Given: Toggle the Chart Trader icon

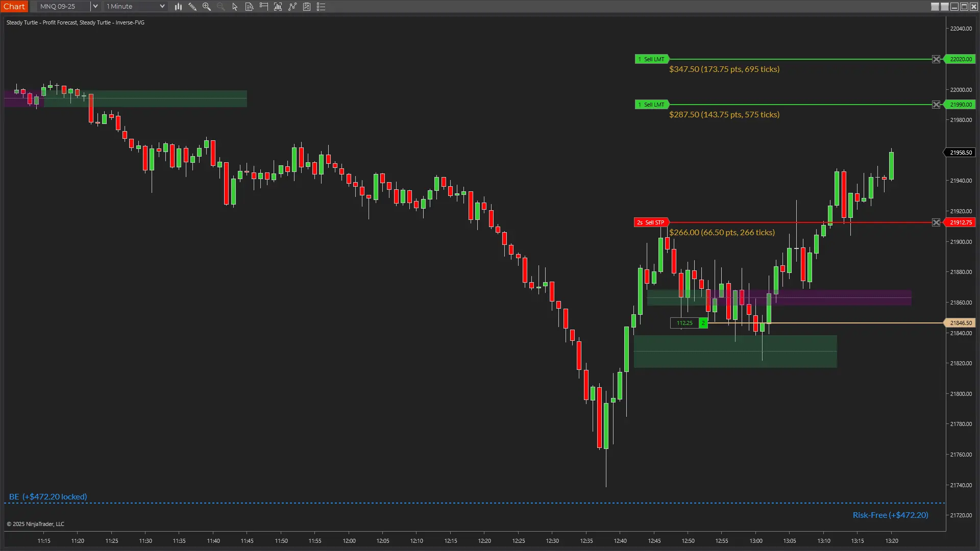Looking at the screenshot, I should tap(264, 7).
